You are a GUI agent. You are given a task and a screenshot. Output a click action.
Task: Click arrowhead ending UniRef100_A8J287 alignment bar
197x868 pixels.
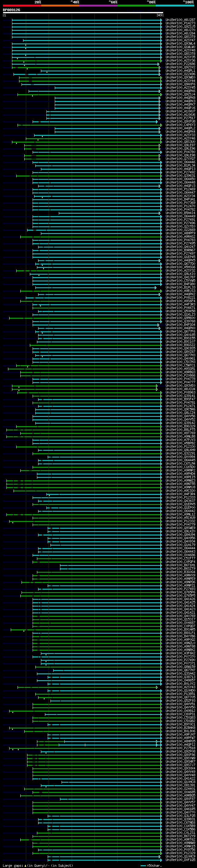[x=161, y=20]
